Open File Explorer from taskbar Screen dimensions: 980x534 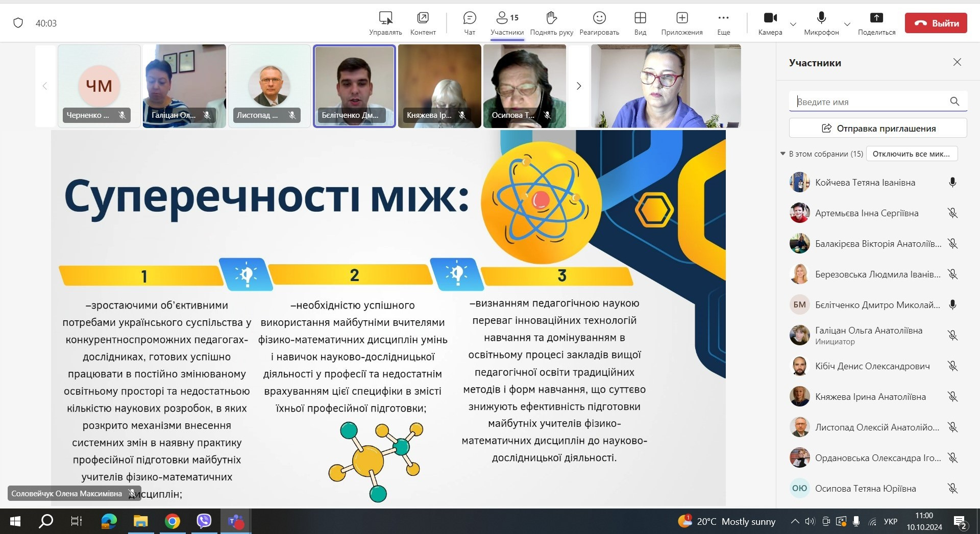tap(140, 521)
